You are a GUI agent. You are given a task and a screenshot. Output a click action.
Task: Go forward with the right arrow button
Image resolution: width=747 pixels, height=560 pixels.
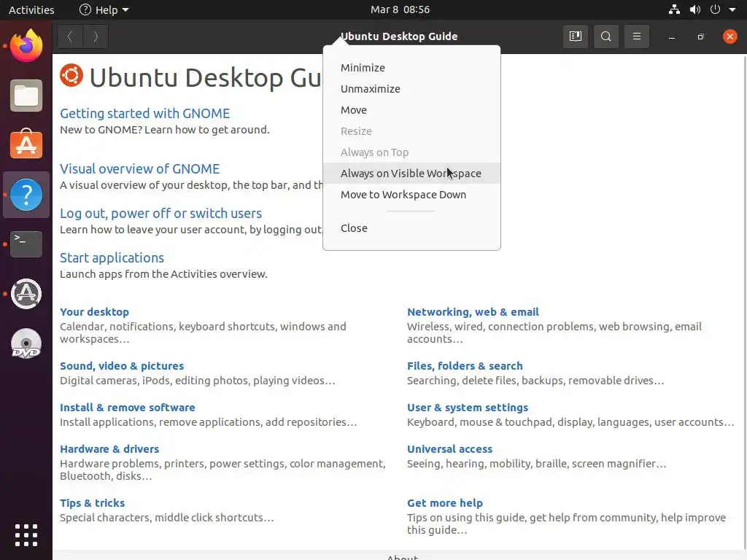coord(96,36)
